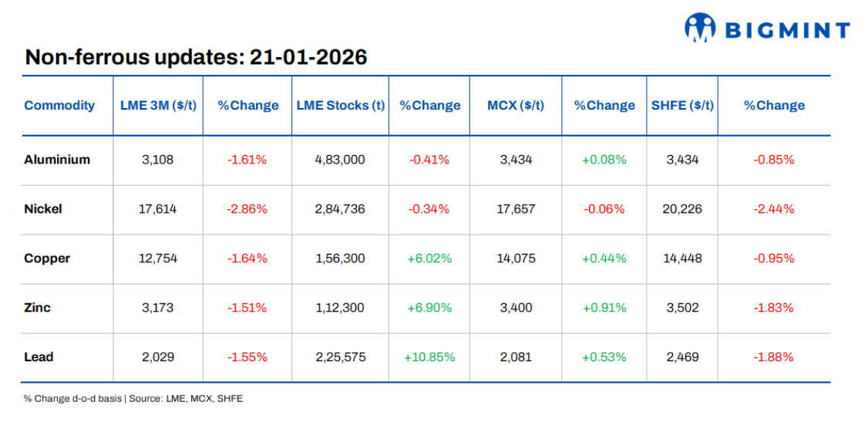868x429 pixels.
Task: Click the Nickel row label
Action: pos(43,209)
